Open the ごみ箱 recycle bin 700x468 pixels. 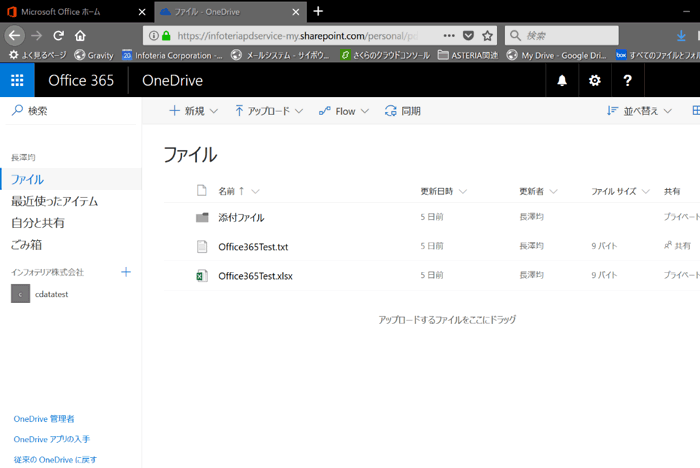26,245
